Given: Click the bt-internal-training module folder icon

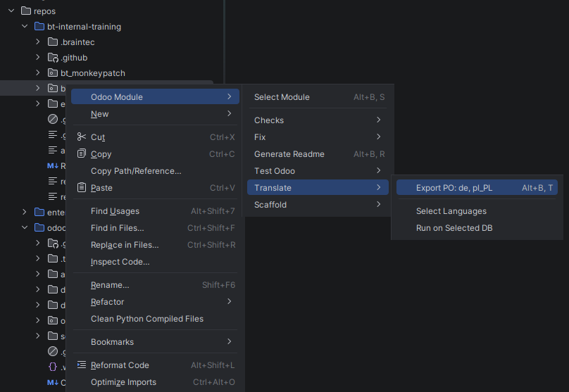Looking at the screenshot, I should [39, 27].
